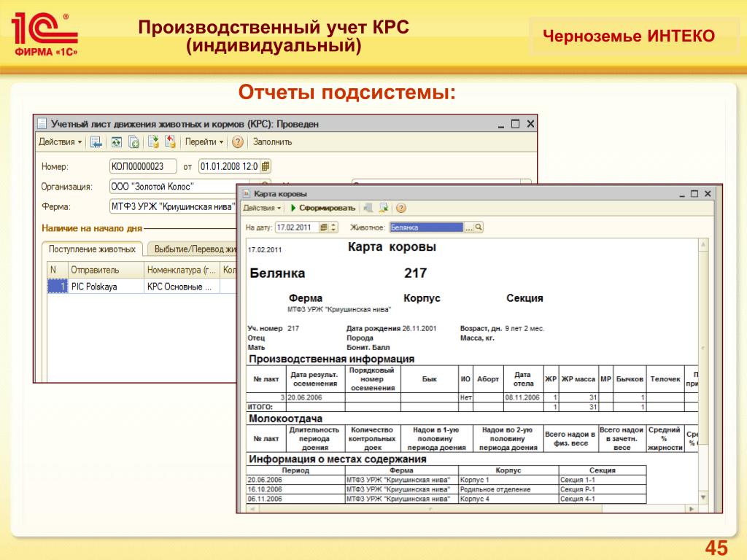Click the document date field 01.01.2008
The height and width of the screenshot is (560, 747).
(x=230, y=166)
